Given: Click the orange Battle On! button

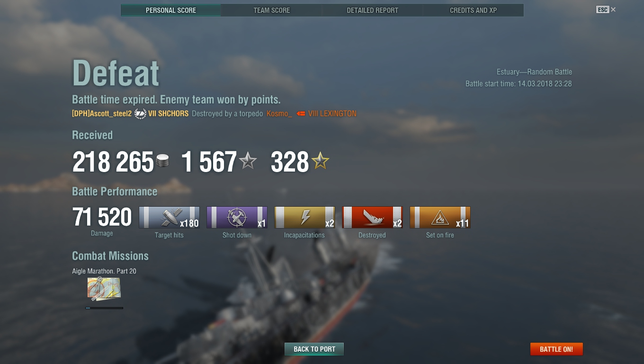Looking at the screenshot, I should click(x=556, y=349).
